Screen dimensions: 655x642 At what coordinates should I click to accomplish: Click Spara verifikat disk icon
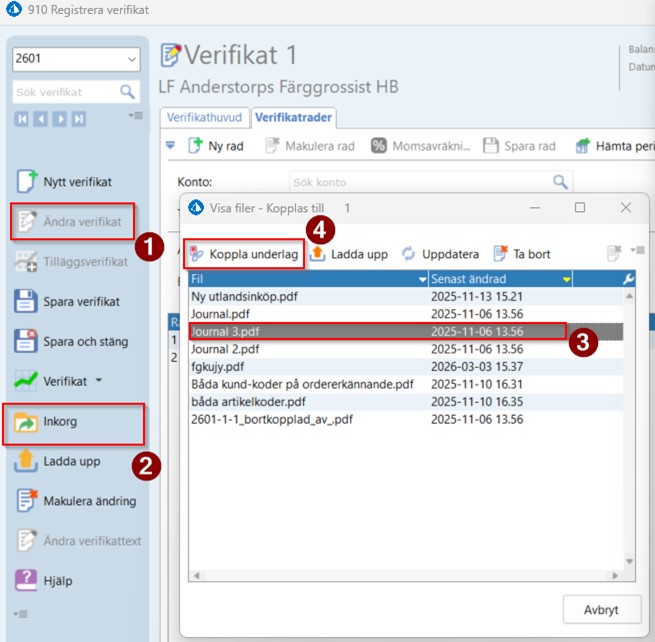click(25, 301)
